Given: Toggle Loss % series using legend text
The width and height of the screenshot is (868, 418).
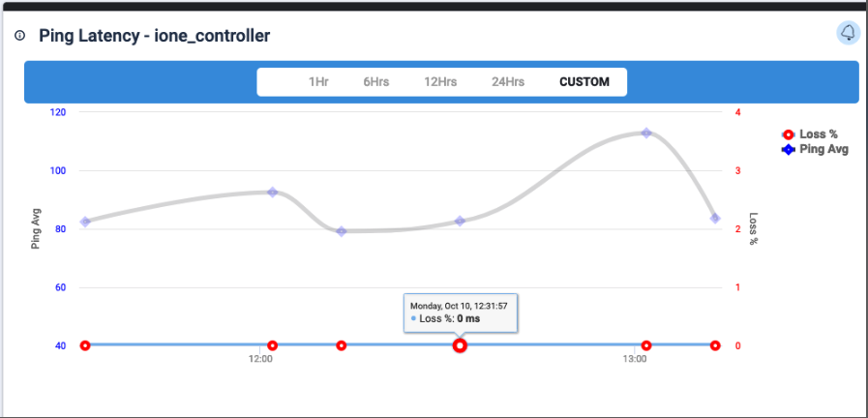Looking at the screenshot, I should tap(819, 134).
